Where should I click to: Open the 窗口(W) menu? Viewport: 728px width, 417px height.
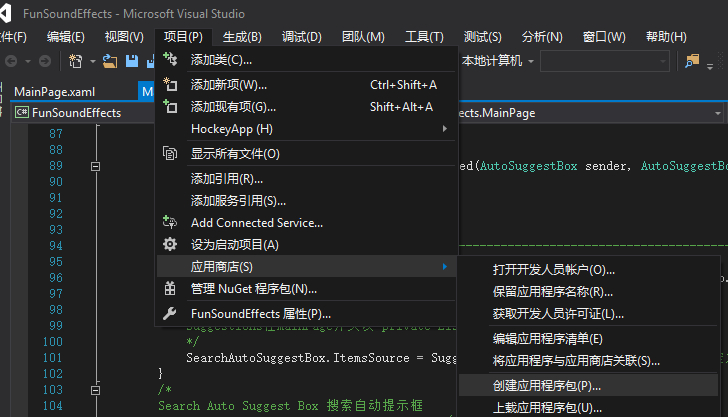pos(604,37)
